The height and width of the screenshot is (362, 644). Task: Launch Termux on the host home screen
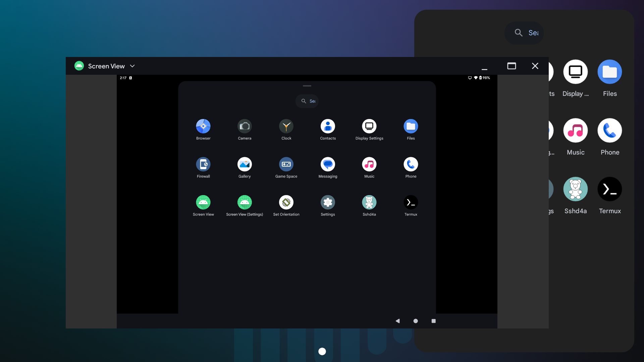(x=610, y=189)
